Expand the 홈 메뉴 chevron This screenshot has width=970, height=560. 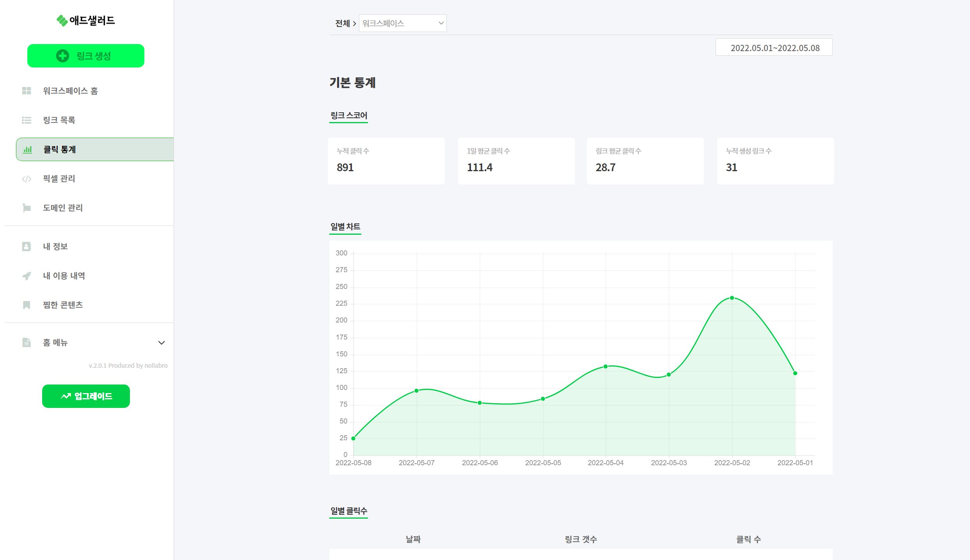(162, 343)
